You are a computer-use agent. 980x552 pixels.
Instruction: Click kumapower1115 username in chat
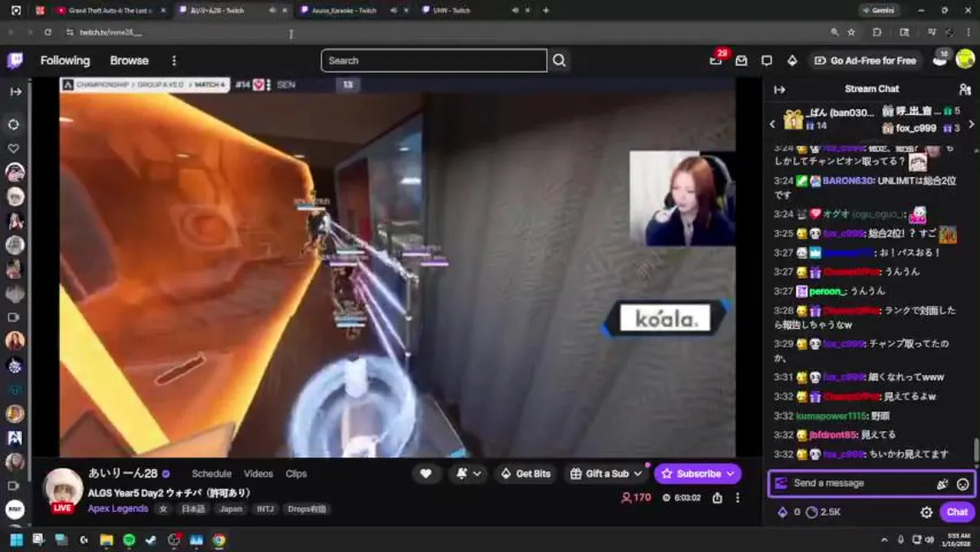tap(831, 416)
